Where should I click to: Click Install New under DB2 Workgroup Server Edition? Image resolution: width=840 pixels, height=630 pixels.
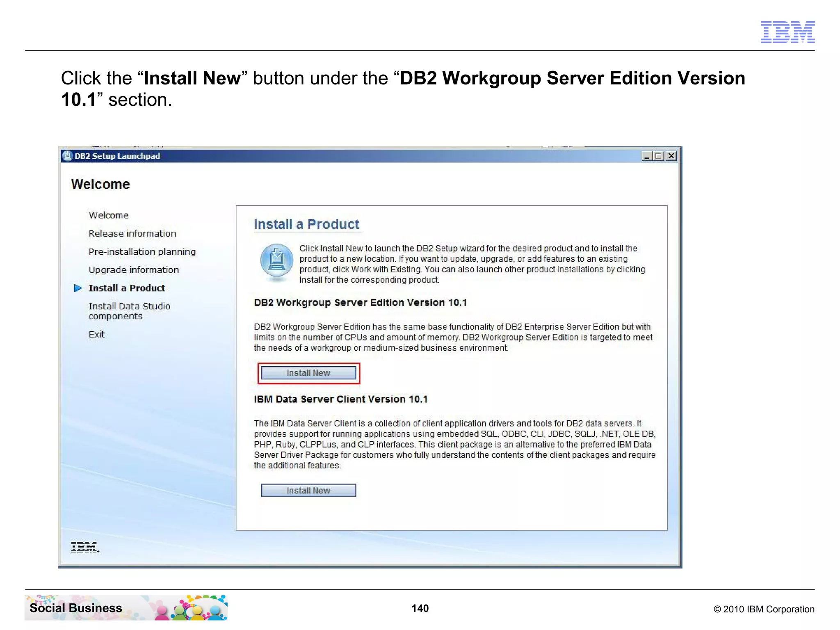(x=308, y=373)
